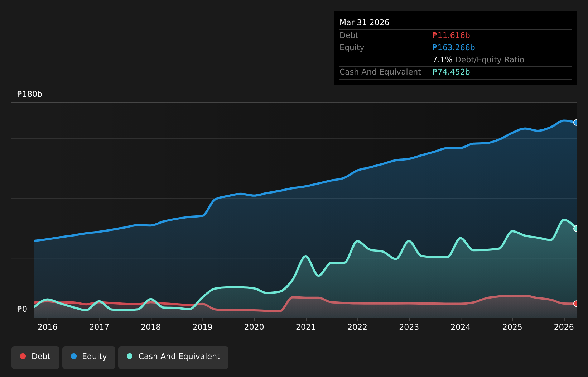
Task: Select the Debt endpoint marker on the chart
Action: [576, 304]
